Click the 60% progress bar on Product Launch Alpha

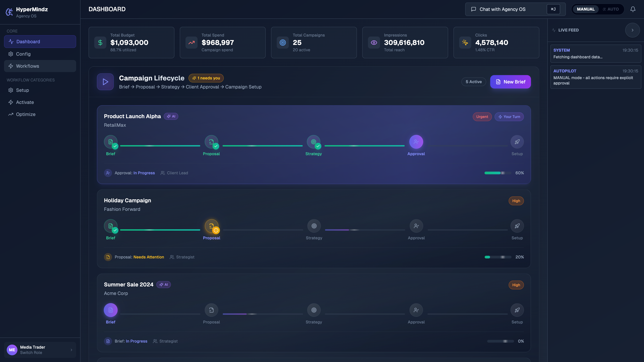497,173
